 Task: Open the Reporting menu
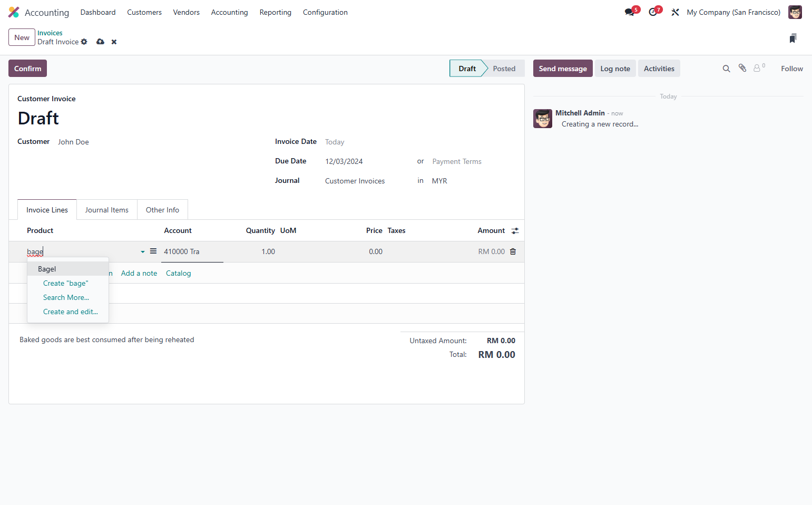(x=275, y=12)
